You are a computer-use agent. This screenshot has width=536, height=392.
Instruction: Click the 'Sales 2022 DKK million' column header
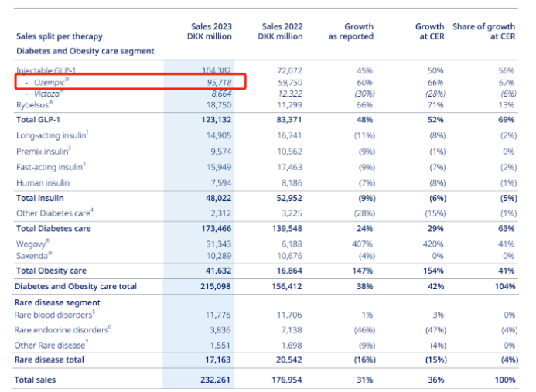tap(280, 32)
